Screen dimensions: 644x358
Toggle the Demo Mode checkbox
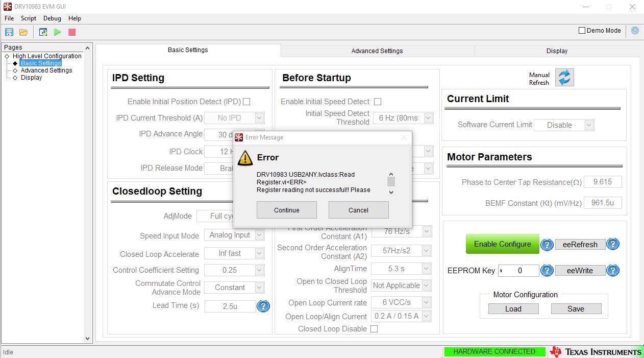point(582,31)
